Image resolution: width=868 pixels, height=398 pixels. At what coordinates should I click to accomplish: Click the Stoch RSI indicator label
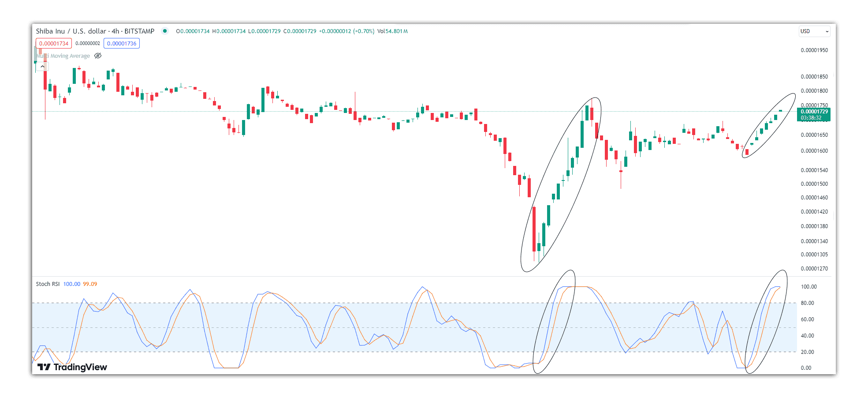(48, 284)
